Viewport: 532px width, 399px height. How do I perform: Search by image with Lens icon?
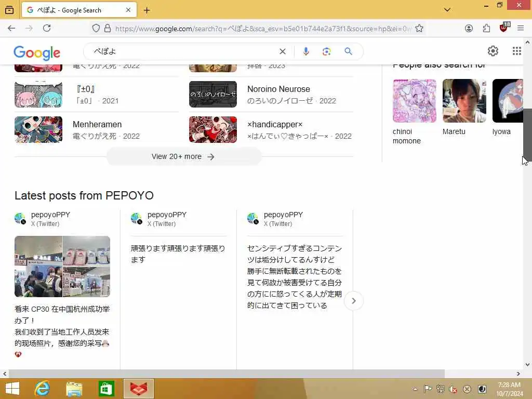326,51
